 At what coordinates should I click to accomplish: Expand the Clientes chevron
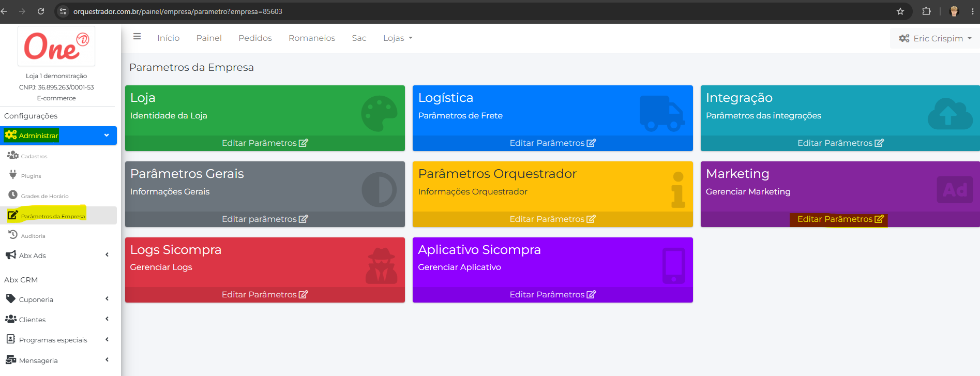107,319
